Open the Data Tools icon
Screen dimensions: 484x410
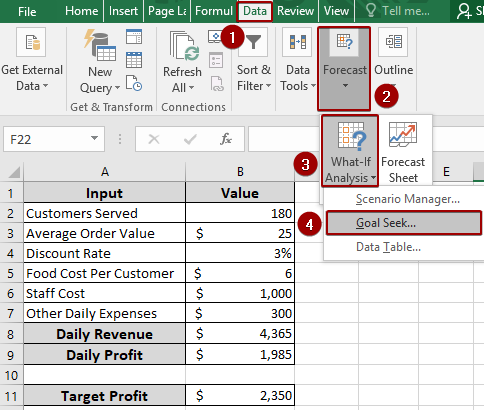click(298, 42)
